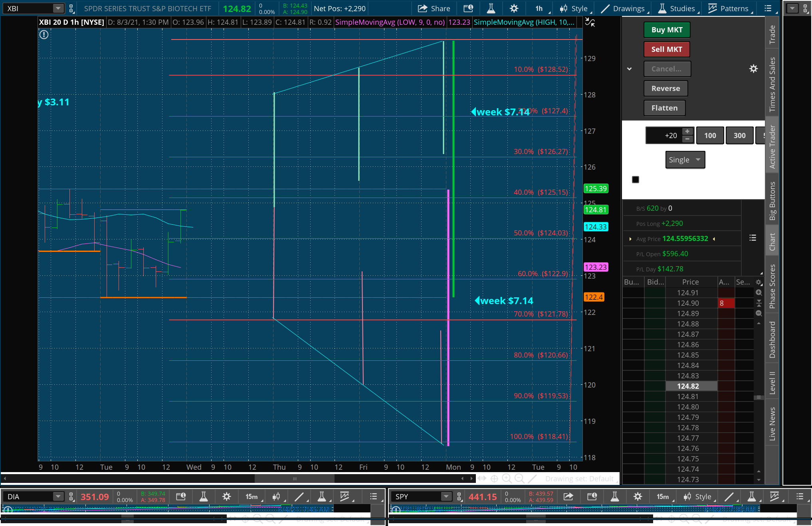
Task: Open the Template Single dropdown
Action: tap(685, 160)
